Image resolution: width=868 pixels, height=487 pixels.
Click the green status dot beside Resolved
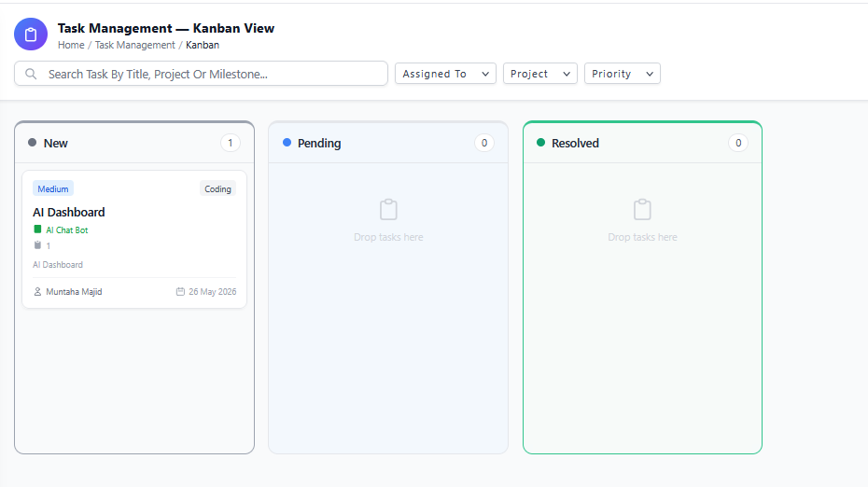pyautogui.click(x=540, y=142)
